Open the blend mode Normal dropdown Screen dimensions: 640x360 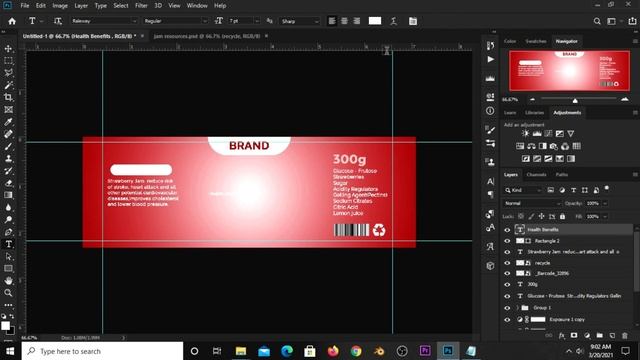(x=532, y=203)
